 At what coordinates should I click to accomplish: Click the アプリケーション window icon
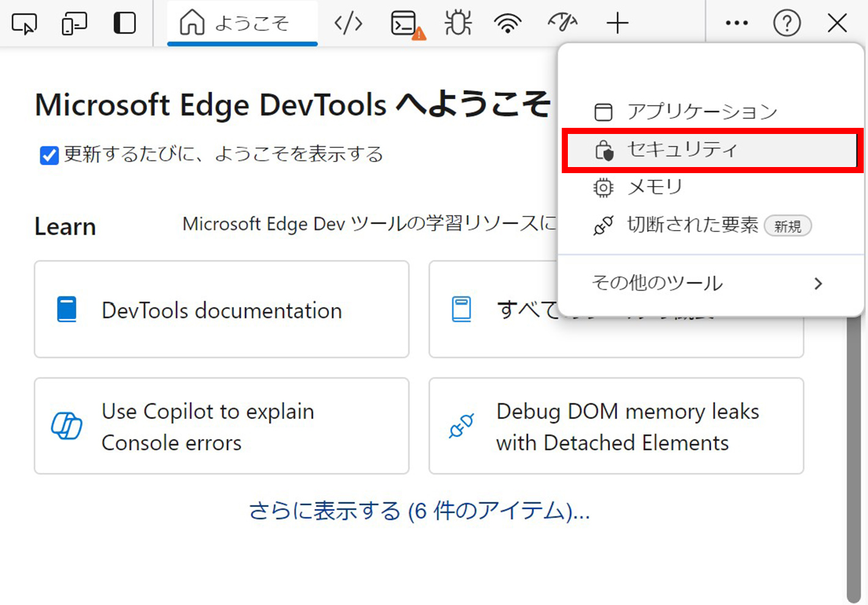coord(603,112)
